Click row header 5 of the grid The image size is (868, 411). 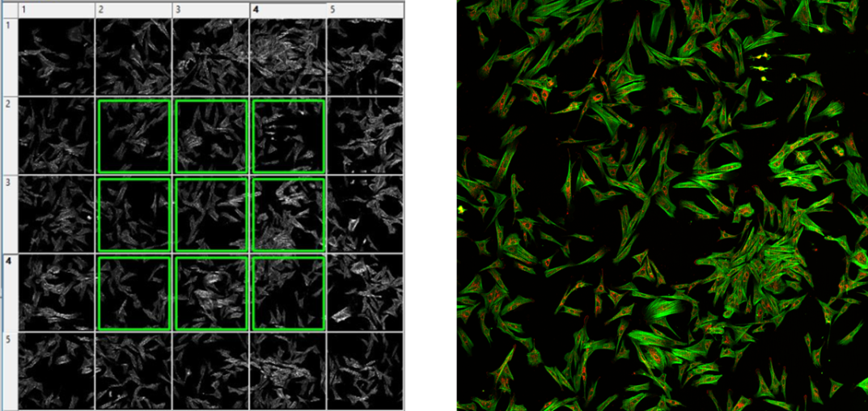(x=10, y=370)
